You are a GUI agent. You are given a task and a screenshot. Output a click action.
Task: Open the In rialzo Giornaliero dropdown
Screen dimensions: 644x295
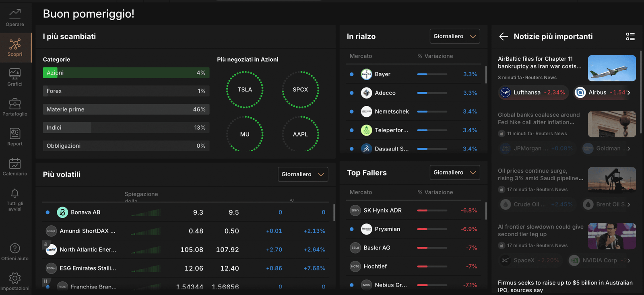tap(455, 36)
